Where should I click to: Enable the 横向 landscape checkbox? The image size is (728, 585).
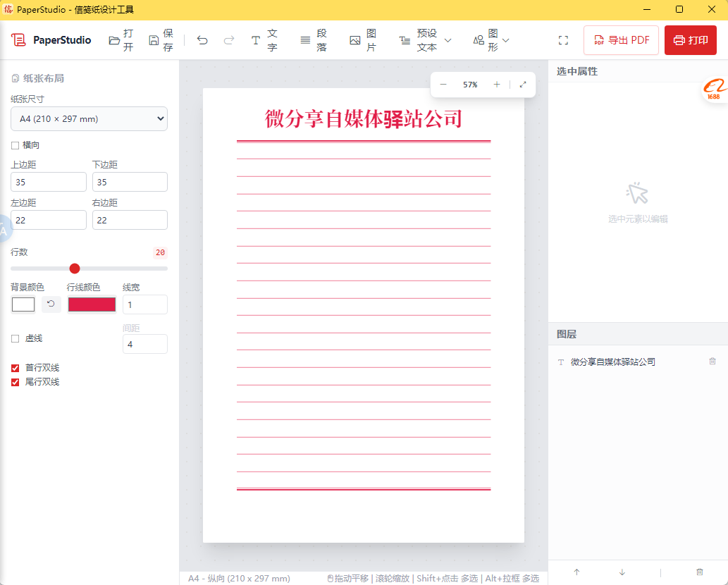pyautogui.click(x=15, y=145)
